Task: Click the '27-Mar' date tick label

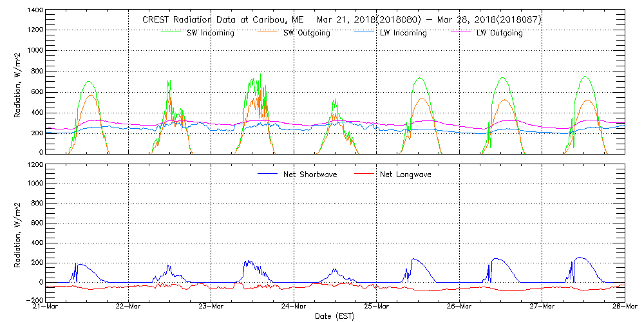Action: (x=542, y=307)
